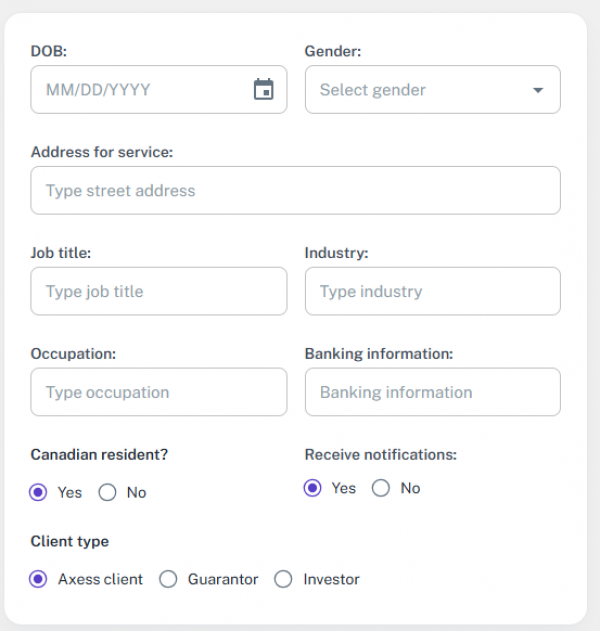Click the Banking information label
This screenshot has height=631, width=600.
click(x=379, y=354)
